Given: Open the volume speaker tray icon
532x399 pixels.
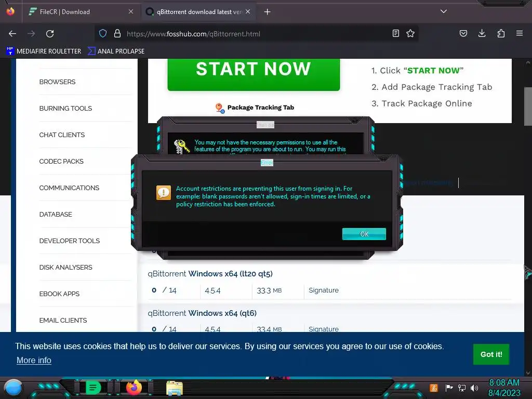Looking at the screenshot, I should 474,388.
